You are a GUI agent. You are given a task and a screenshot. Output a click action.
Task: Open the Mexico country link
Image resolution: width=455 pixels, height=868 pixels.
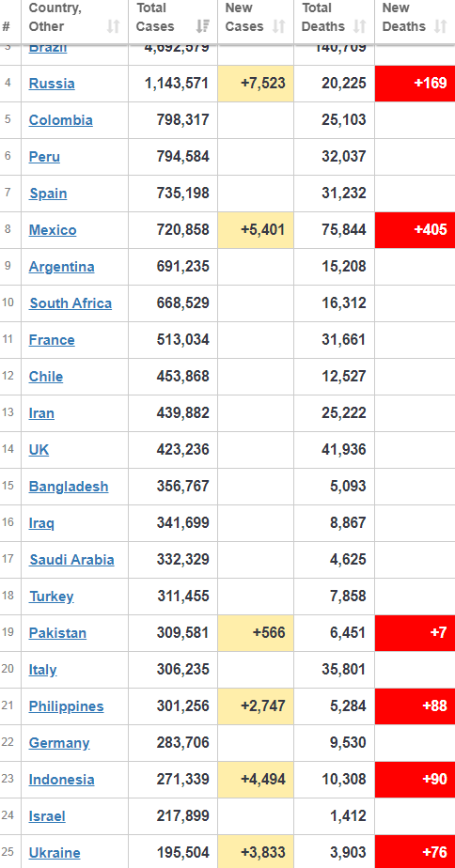[x=53, y=230]
